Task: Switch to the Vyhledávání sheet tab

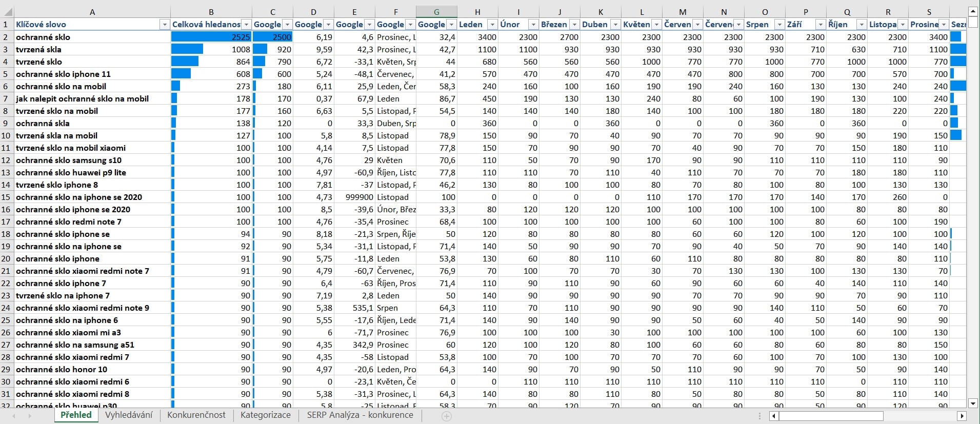Action: pyautogui.click(x=129, y=415)
